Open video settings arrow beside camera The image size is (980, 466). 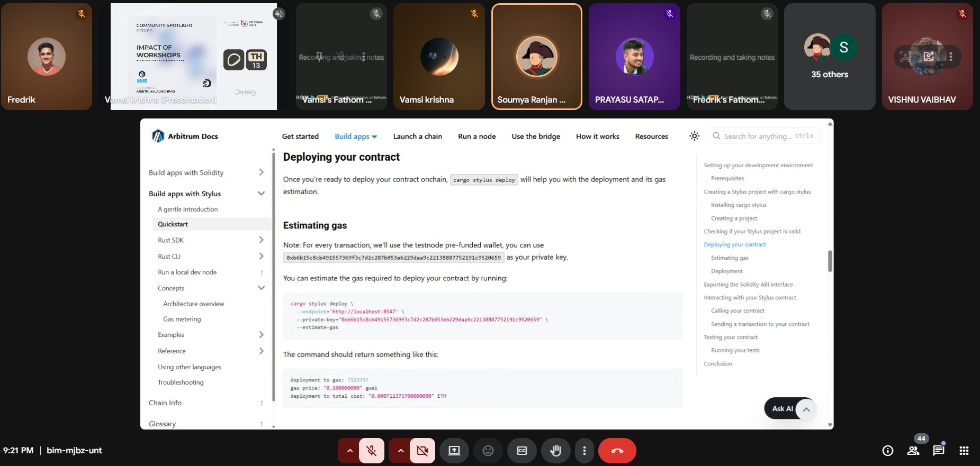(400, 451)
